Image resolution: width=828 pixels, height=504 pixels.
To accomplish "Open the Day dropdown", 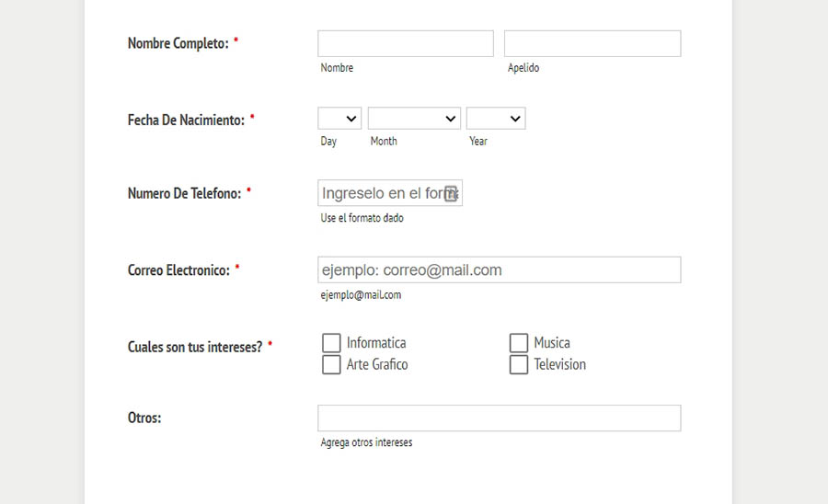I will point(339,119).
